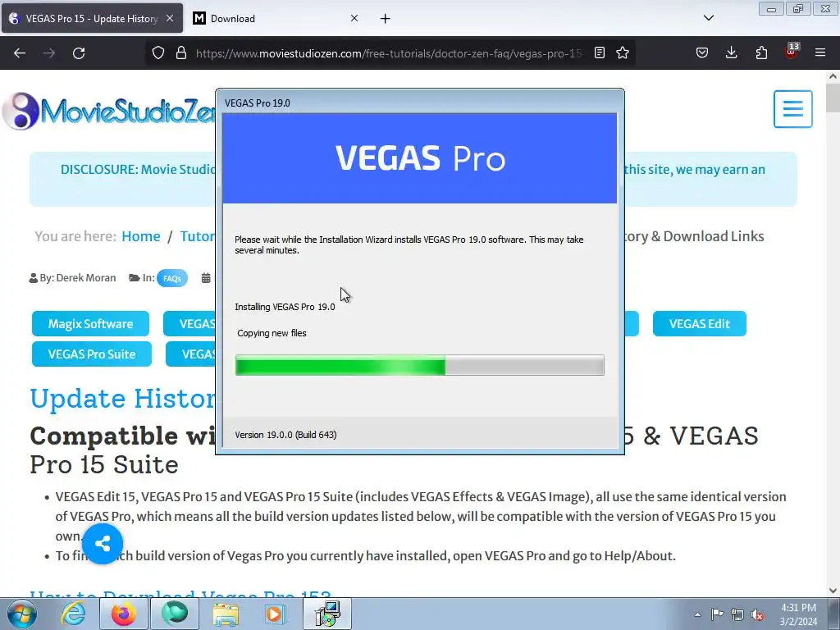The width and height of the screenshot is (840, 630).
Task: Open the clock showing 4:31 PM
Action: (x=798, y=614)
